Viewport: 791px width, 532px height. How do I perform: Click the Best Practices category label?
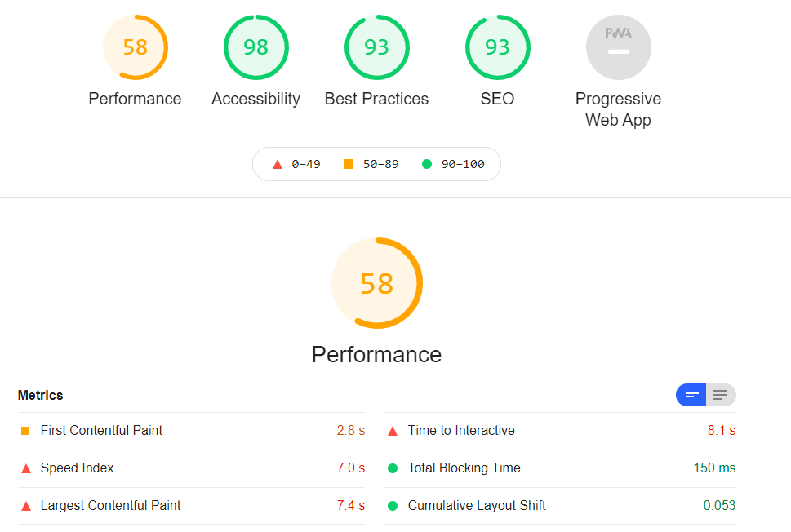coord(377,99)
